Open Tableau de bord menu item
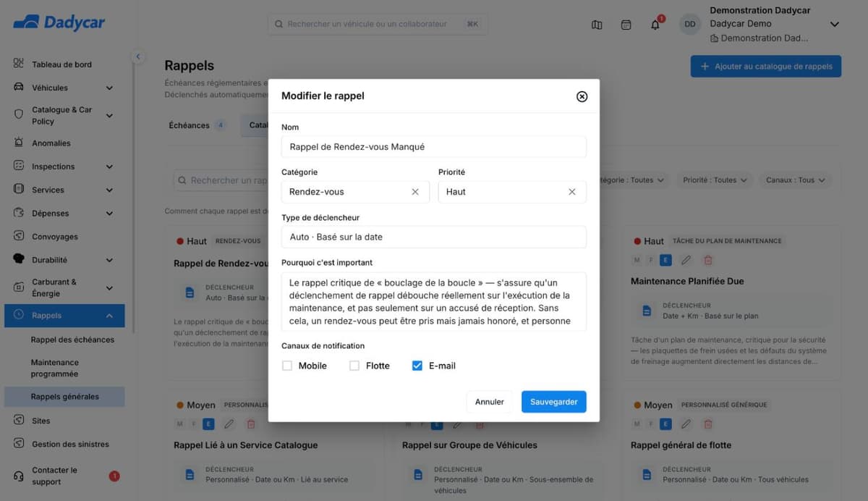The width and height of the screenshot is (868, 501). coord(61,64)
